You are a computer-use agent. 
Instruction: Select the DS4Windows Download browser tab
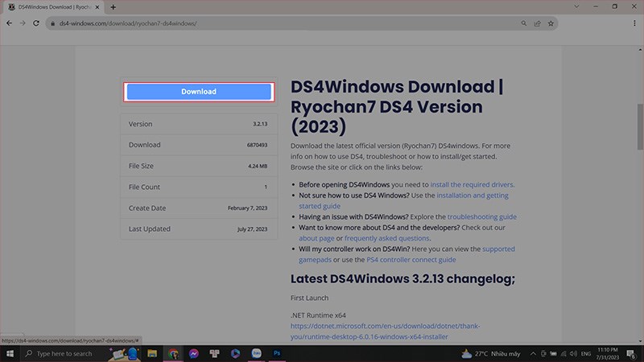pos(52,6)
